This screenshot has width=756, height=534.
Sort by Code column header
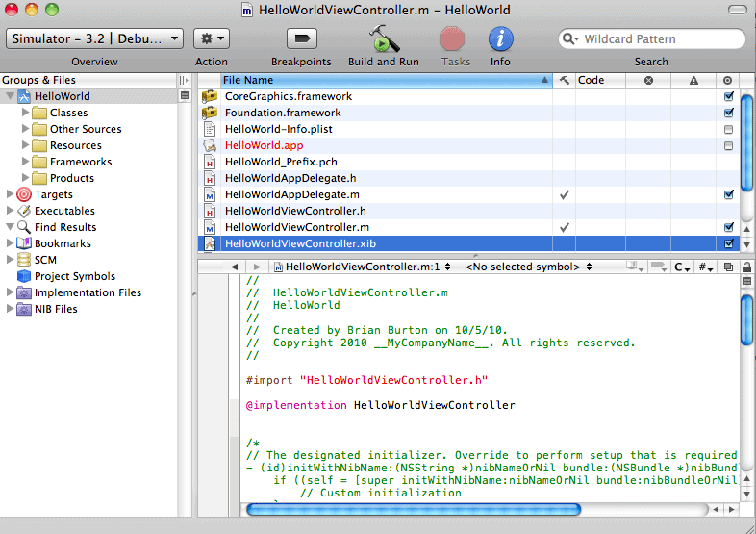tap(600, 80)
